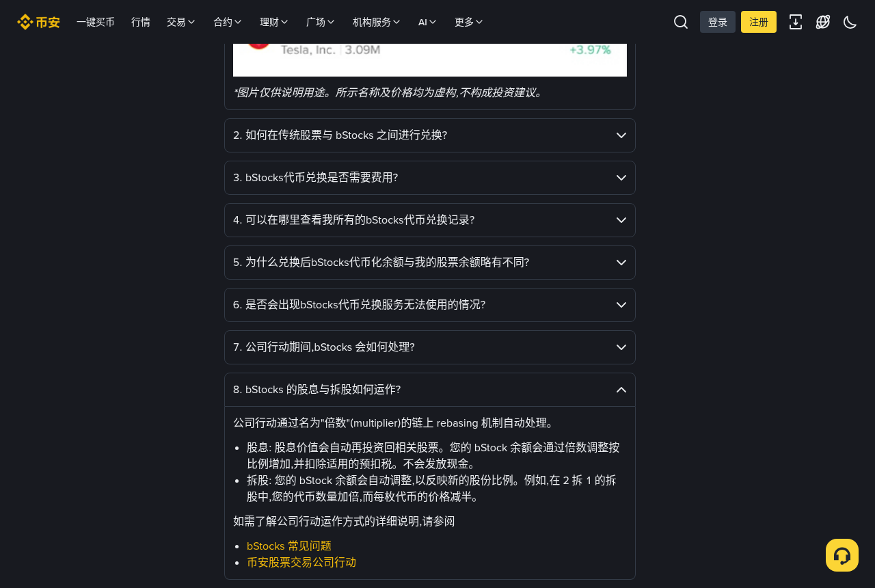Viewport: 875px width, 588px height.
Task: Open the language globe icon
Action: tap(823, 22)
